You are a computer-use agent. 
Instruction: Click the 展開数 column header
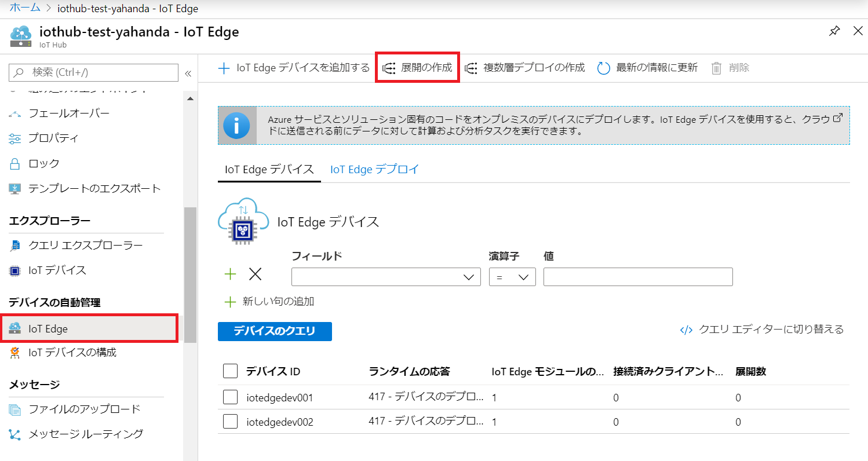[x=751, y=371]
